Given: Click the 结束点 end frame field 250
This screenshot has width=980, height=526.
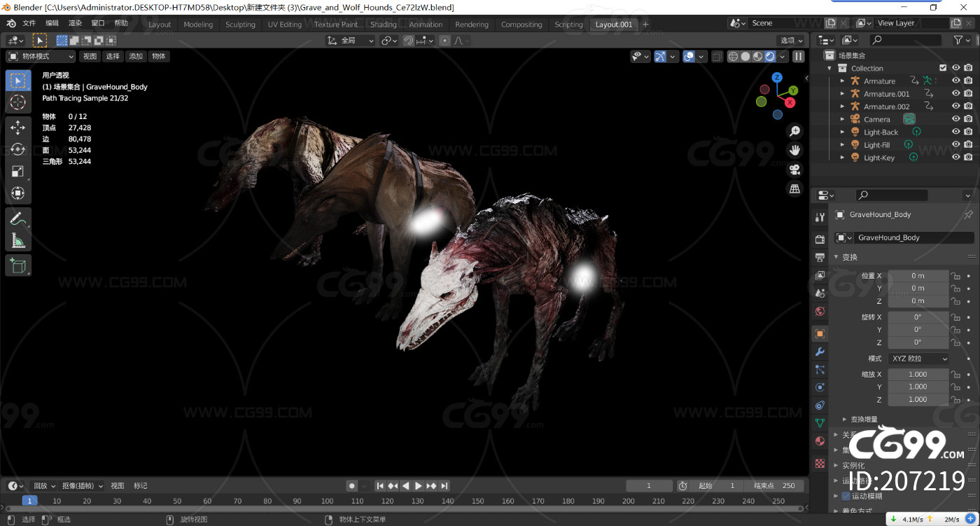Looking at the screenshot, I should point(775,486).
